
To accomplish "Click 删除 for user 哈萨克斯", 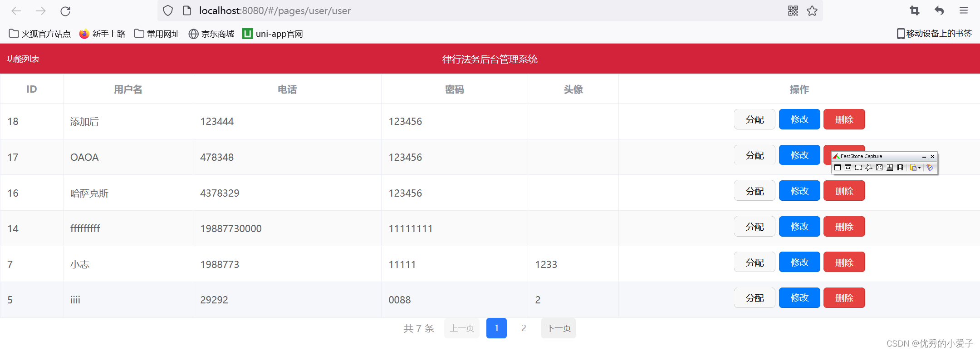I will click(844, 191).
